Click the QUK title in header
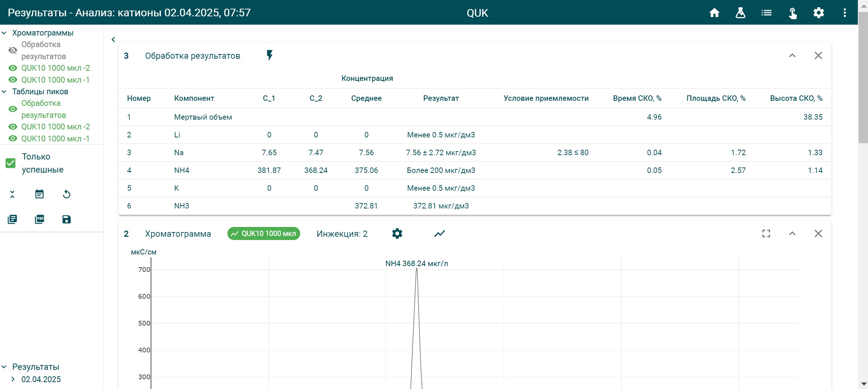The image size is (868, 389). [x=477, y=13]
